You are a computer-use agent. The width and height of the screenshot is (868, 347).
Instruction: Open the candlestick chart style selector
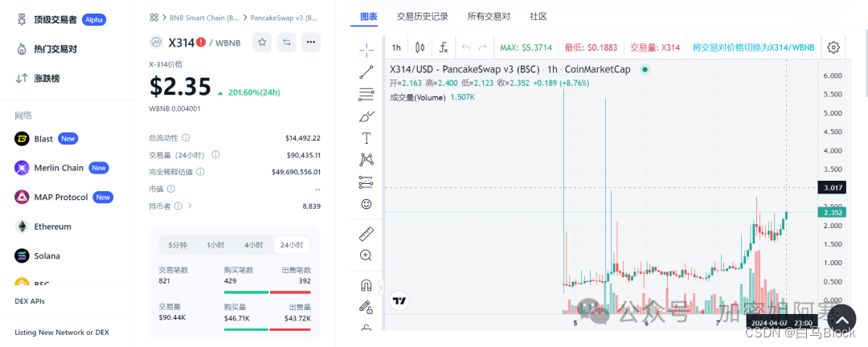(x=420, y=47)
